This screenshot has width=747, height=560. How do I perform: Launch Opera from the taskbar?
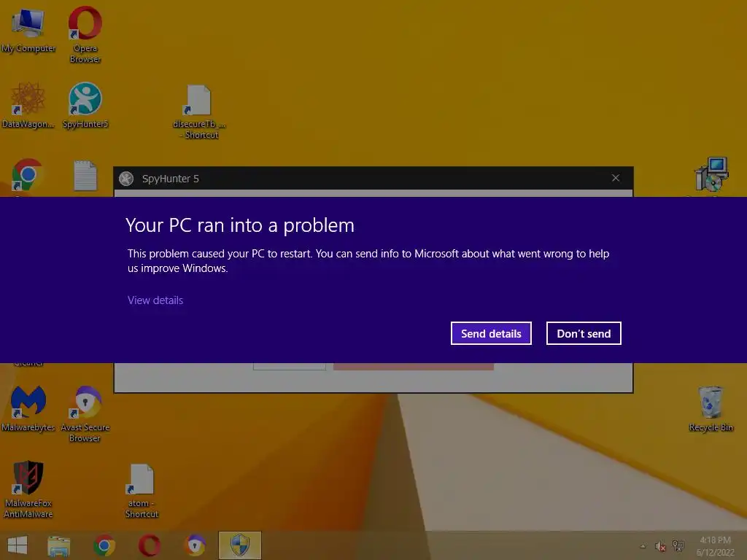[x=150, y=545]
